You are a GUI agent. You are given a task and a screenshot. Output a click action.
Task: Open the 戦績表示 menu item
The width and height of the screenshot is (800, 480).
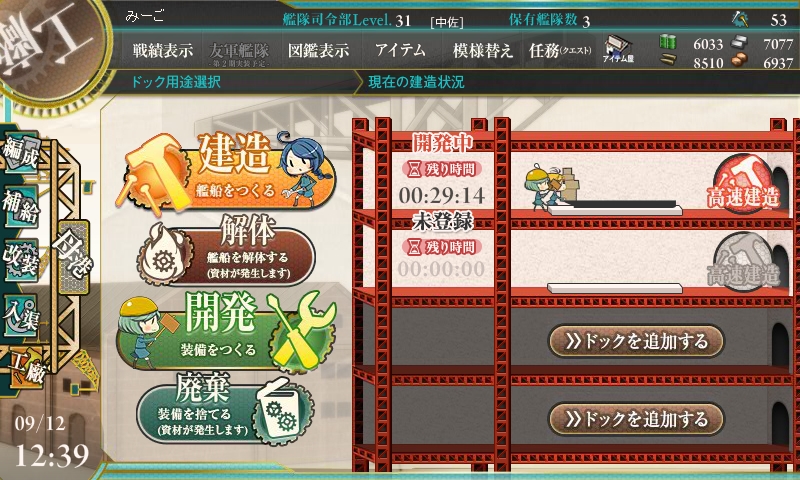163,50
